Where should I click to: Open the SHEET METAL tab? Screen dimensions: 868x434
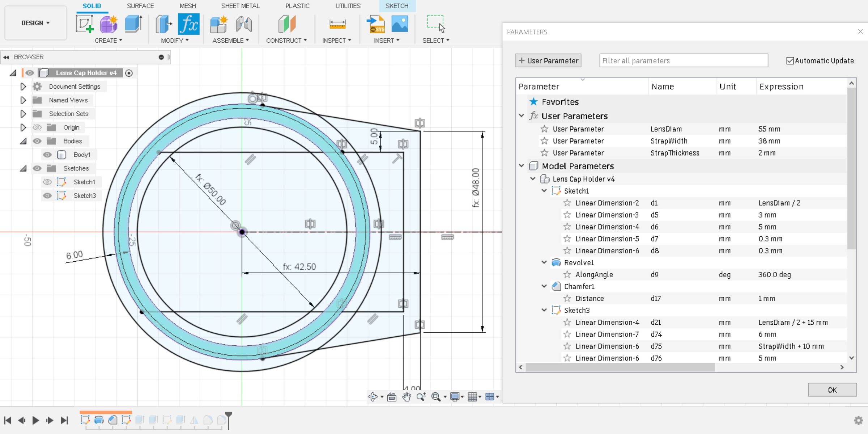(241, 6)
